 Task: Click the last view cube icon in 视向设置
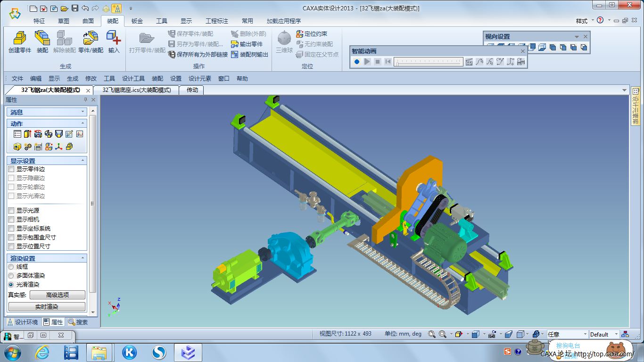[584, 47]
